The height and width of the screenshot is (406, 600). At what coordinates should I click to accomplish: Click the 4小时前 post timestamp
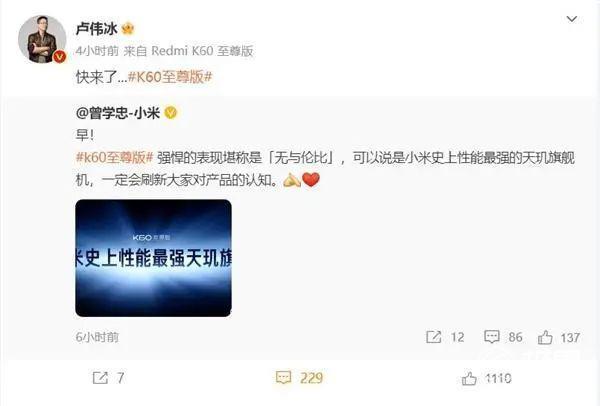[x=97, y=51]
